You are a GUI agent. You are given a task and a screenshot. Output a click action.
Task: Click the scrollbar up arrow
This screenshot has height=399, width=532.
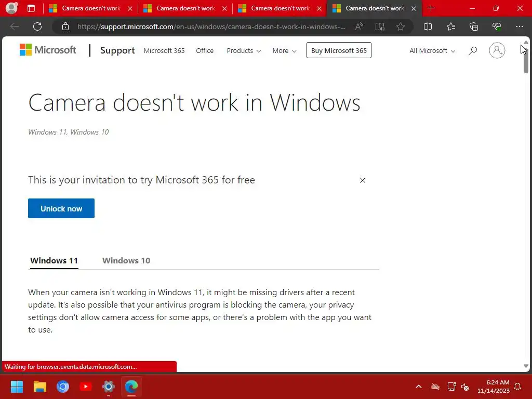click(526, 42)
